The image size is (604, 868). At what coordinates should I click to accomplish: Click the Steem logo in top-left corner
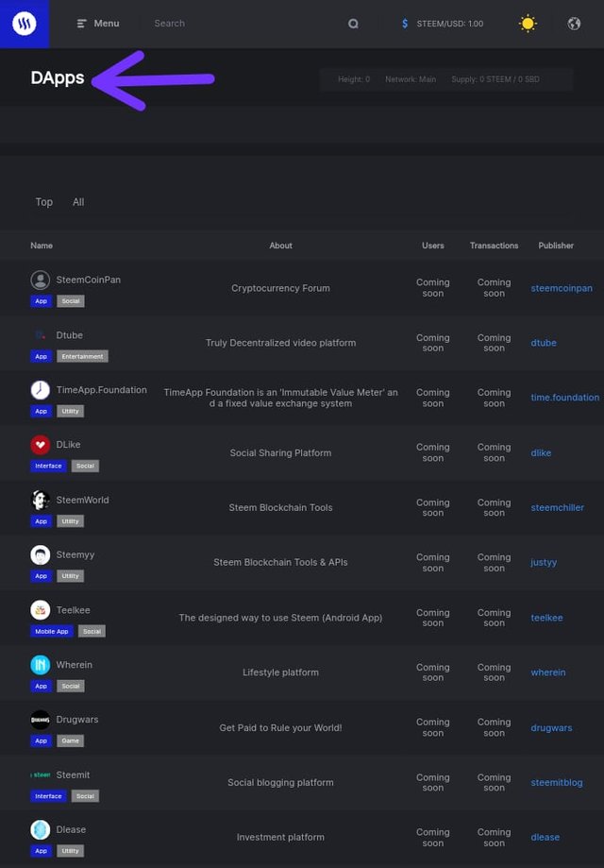[x=25, y=24]
